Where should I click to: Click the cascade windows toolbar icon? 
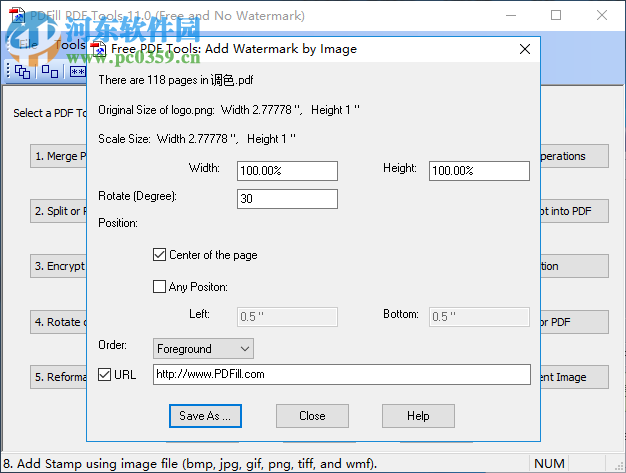(x=22, y=72)
